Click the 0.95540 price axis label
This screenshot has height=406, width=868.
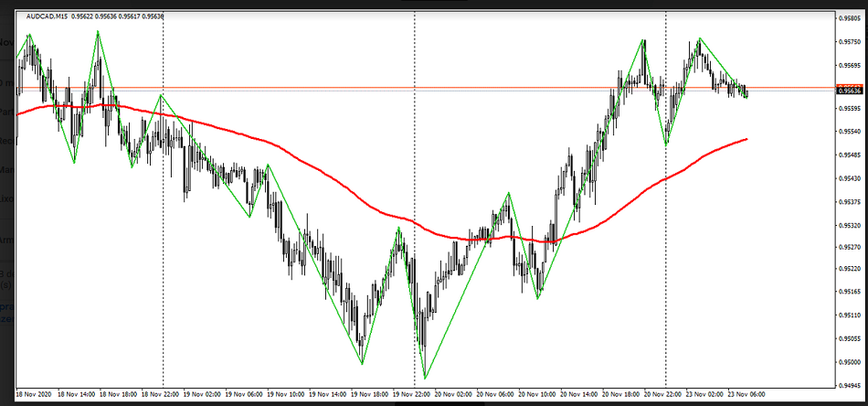[x=850, y=132]
